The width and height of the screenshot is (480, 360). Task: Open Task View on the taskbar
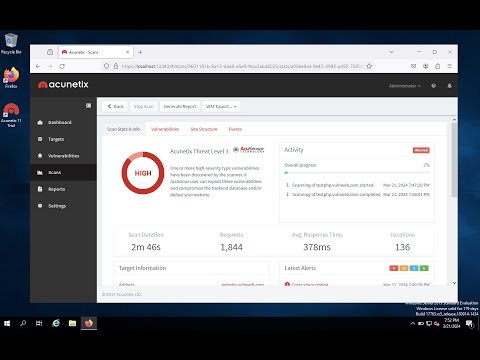(x=39, y=323)
